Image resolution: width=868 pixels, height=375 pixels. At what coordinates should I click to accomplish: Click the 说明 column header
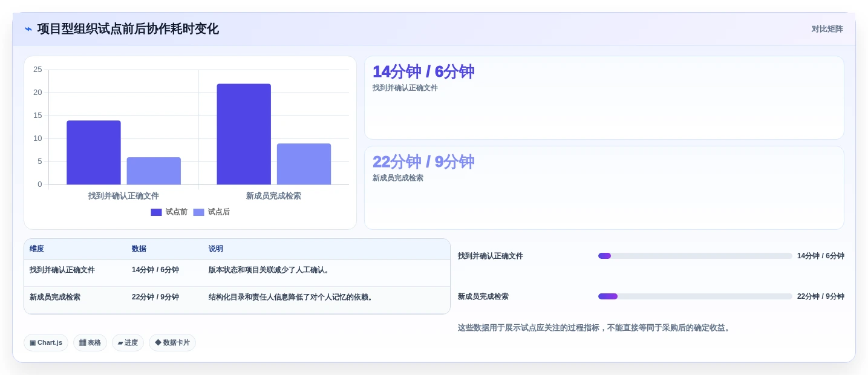coord(216,249)
